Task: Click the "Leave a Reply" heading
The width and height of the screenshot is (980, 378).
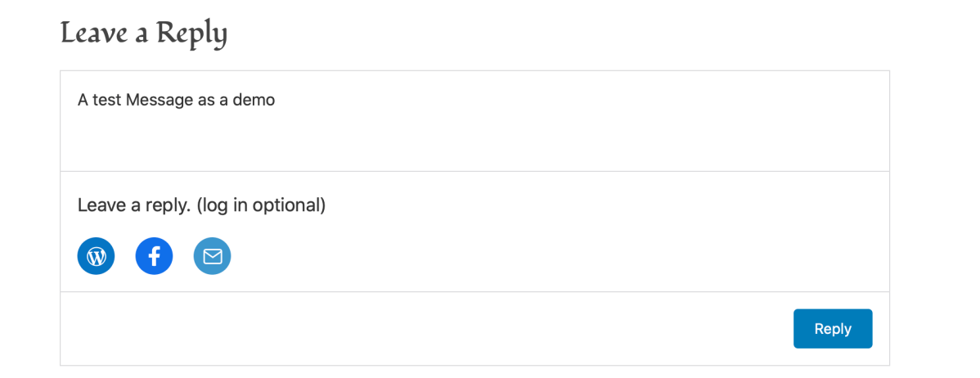Action: 144,34
